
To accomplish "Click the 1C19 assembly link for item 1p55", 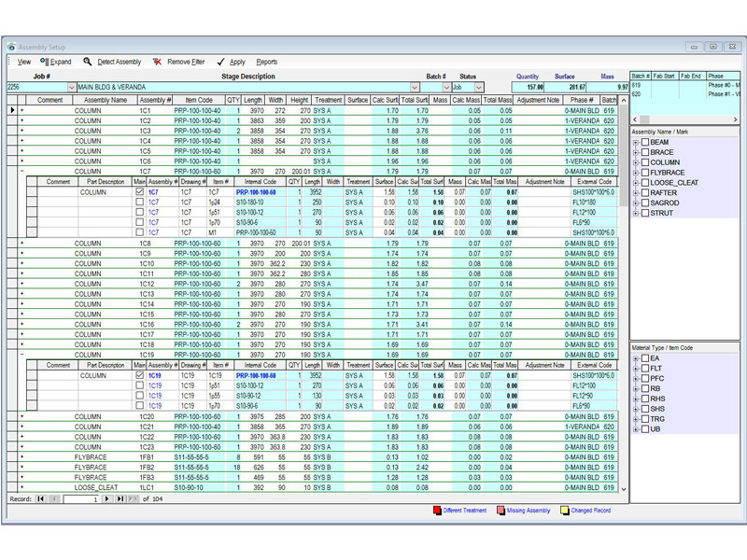I will (155, 396).
